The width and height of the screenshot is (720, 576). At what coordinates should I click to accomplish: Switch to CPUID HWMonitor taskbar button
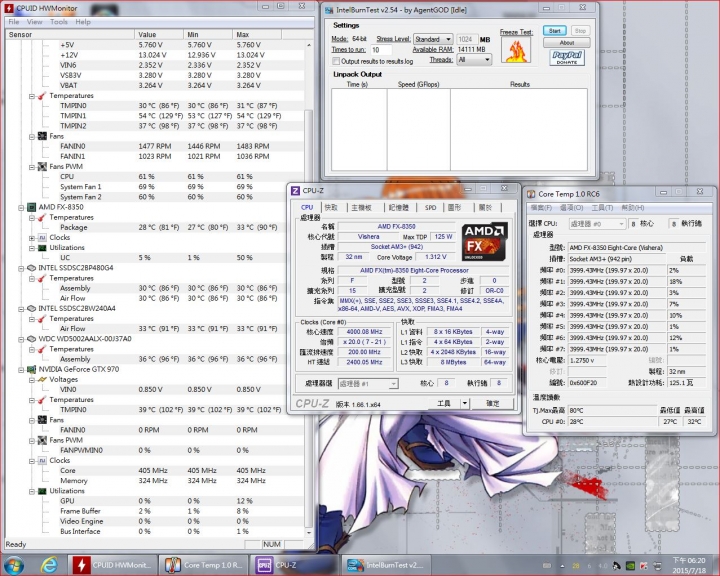coord(112,565)
